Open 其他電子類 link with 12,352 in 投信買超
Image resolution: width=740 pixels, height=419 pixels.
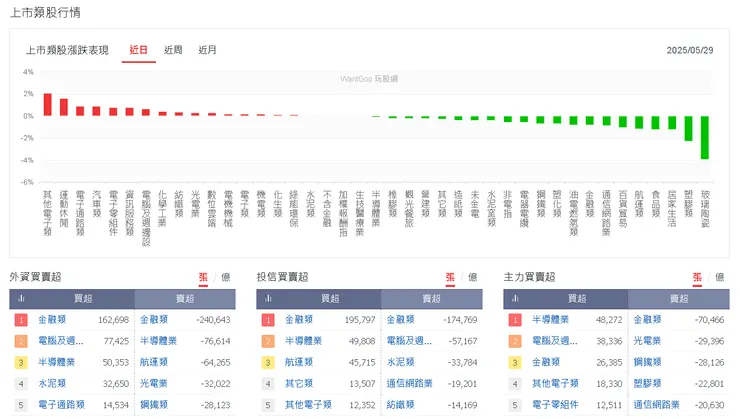308,405
